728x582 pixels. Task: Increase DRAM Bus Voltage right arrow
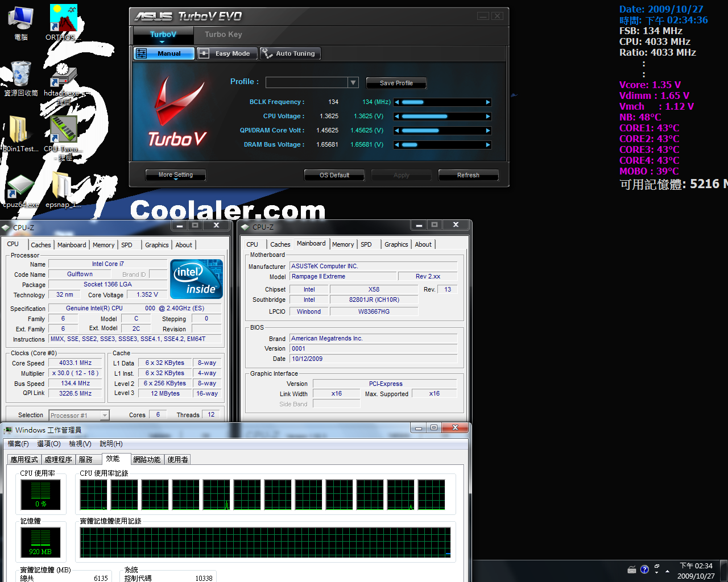pyautogui.click(x=488, y=145)
